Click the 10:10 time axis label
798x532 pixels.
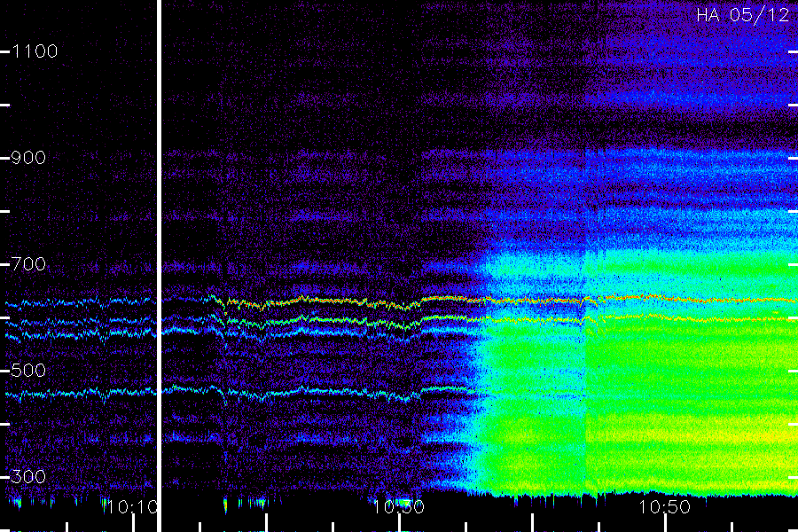[x=131, y=507]
